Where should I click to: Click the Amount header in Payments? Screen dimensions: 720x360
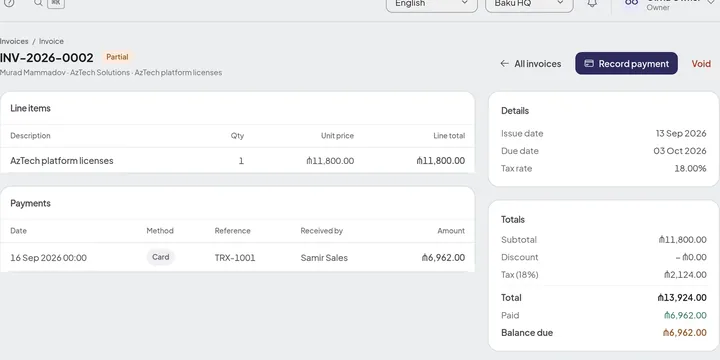(x=451, y=231)
